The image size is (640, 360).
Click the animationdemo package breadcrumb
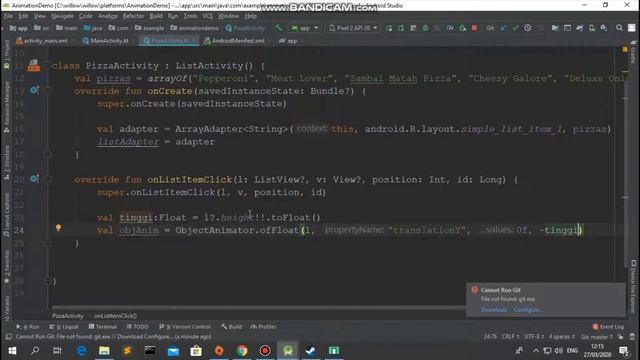195,28
